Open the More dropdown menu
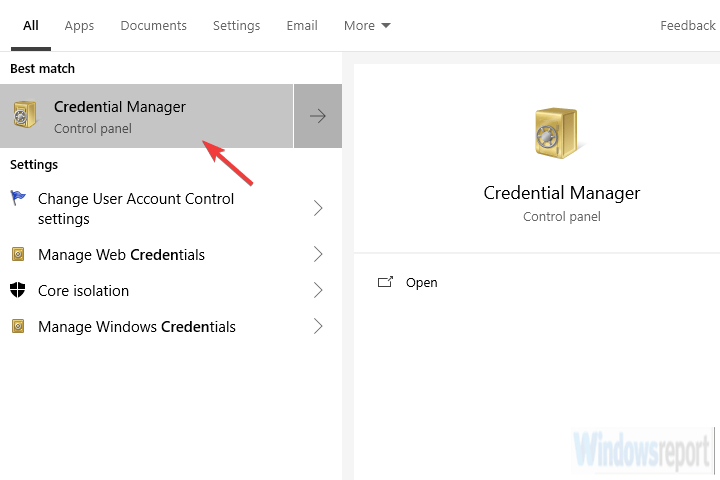This screenshot has width=720, height=480. coord(367,26)
